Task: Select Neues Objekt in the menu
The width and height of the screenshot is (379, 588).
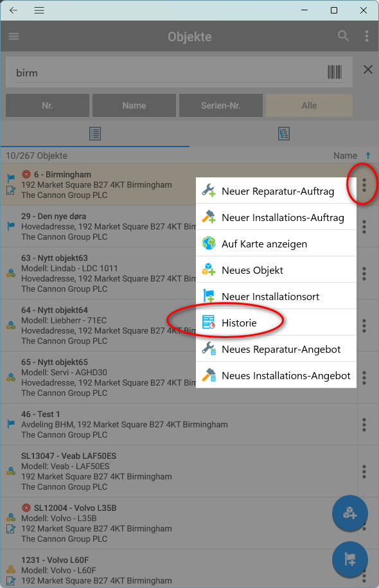Action: click(276, 270)
